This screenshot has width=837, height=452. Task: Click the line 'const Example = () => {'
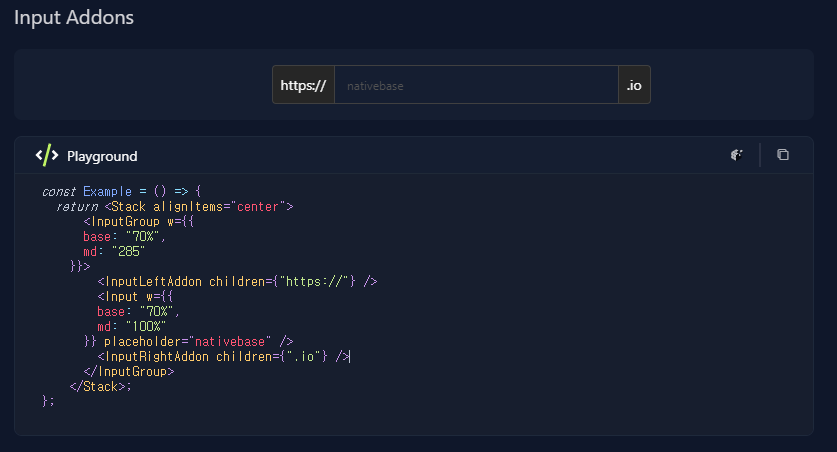point(122,192)
